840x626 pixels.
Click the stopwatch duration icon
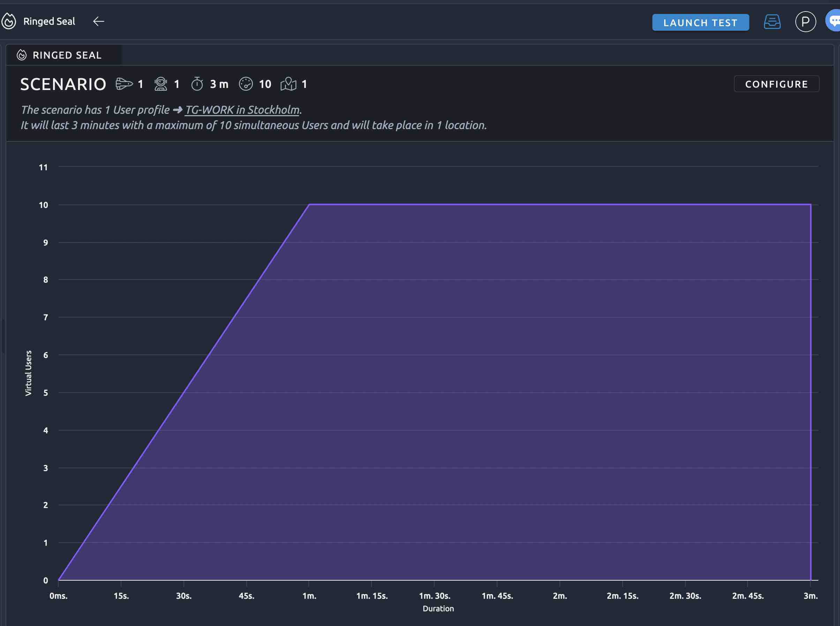(x=197, y=84)
